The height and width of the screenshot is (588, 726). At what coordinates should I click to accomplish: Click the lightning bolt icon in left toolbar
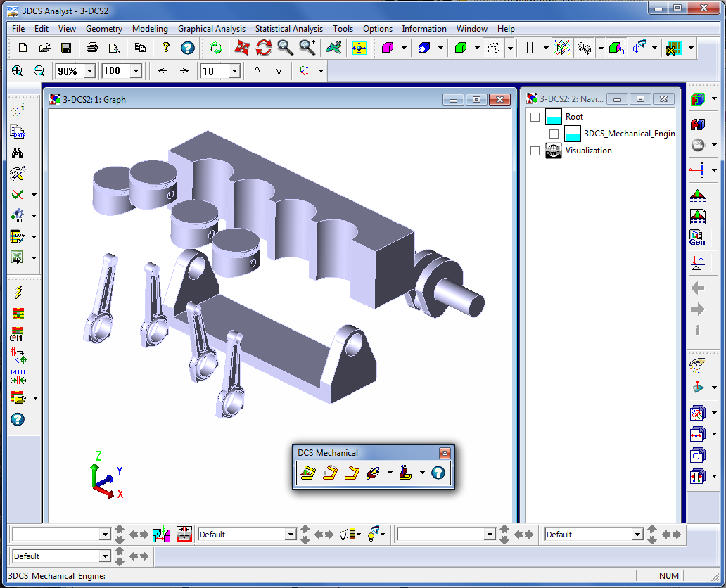[x=18, y=291]
